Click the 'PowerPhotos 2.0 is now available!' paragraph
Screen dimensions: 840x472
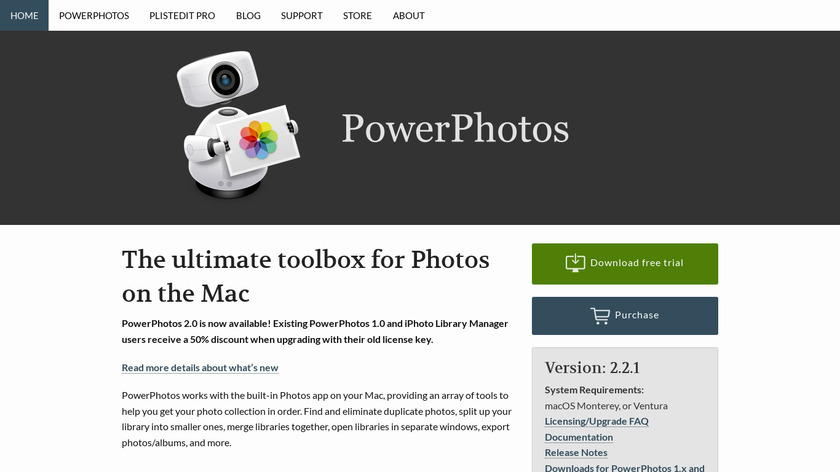[x=314, y=332]
